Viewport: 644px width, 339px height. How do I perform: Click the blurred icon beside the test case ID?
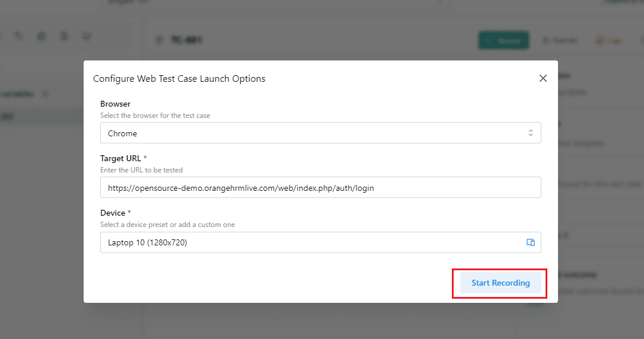click(x=160, y=40)
